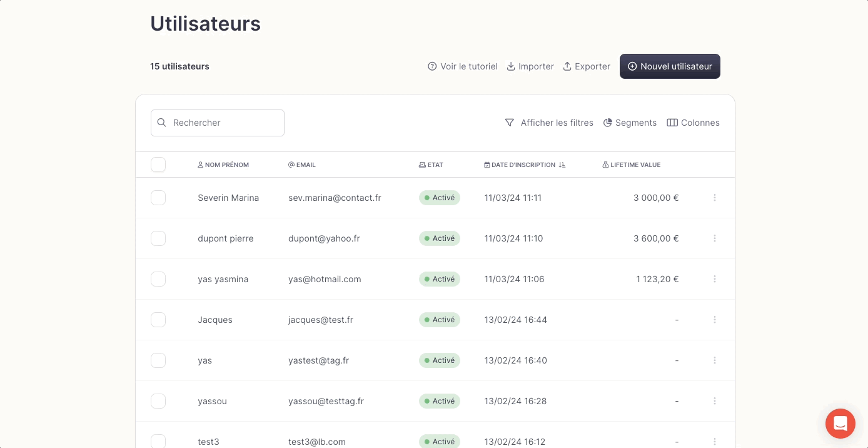Click date 13/02/24 16:28
Screen dimensions: 868x448
pos(516,401)
